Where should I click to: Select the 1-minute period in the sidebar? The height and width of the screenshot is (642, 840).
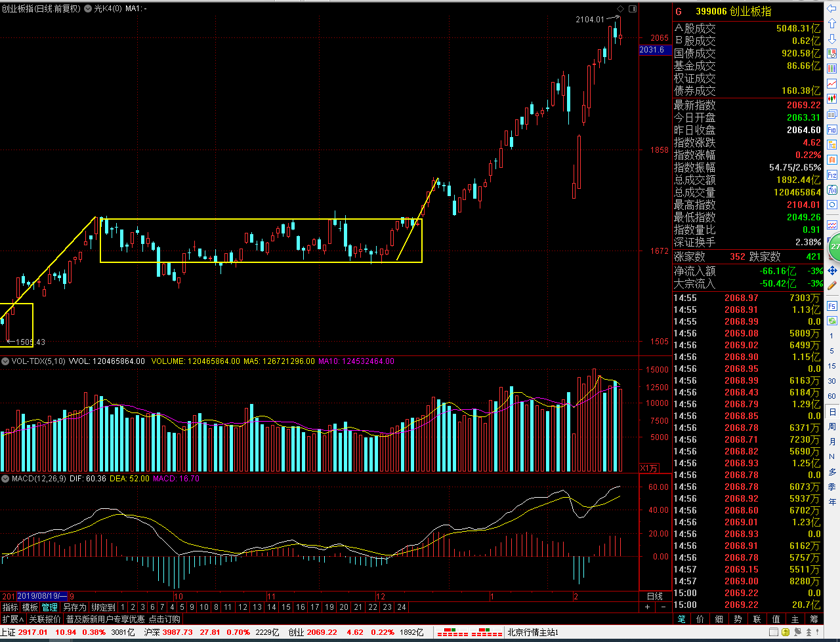tap(832, 336)
